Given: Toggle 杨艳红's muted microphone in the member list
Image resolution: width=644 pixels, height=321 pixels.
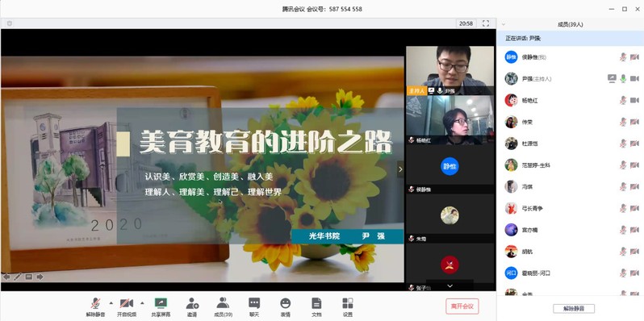Looking at the screenshot, I should (623, 100).
